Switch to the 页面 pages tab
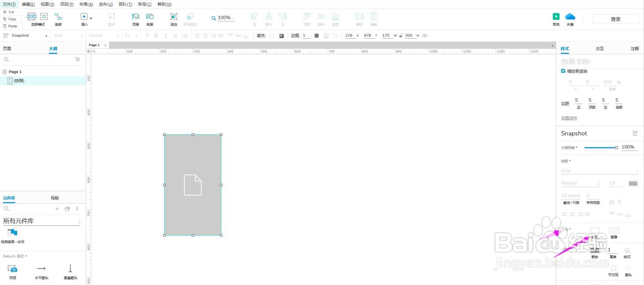This screenshot has height=285, width=644. pyautogui.click(x=7, y=49)
